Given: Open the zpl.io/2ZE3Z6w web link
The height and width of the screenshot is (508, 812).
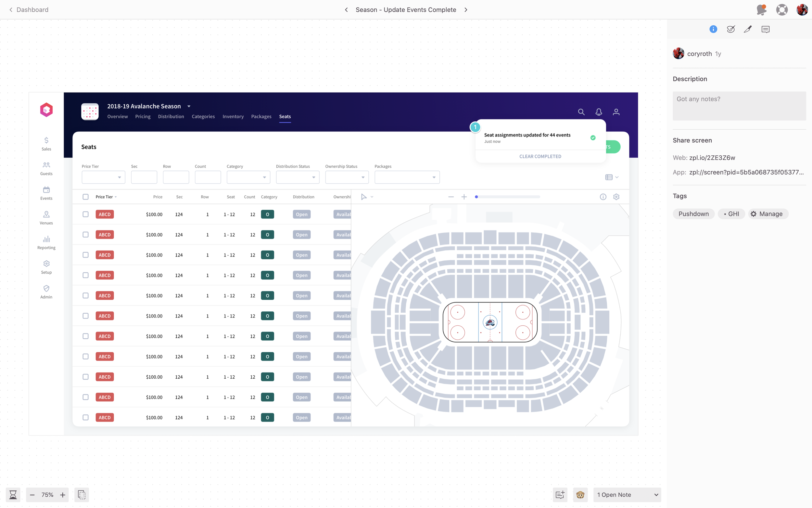Looking at the screenshot, I should click(712, 158).
